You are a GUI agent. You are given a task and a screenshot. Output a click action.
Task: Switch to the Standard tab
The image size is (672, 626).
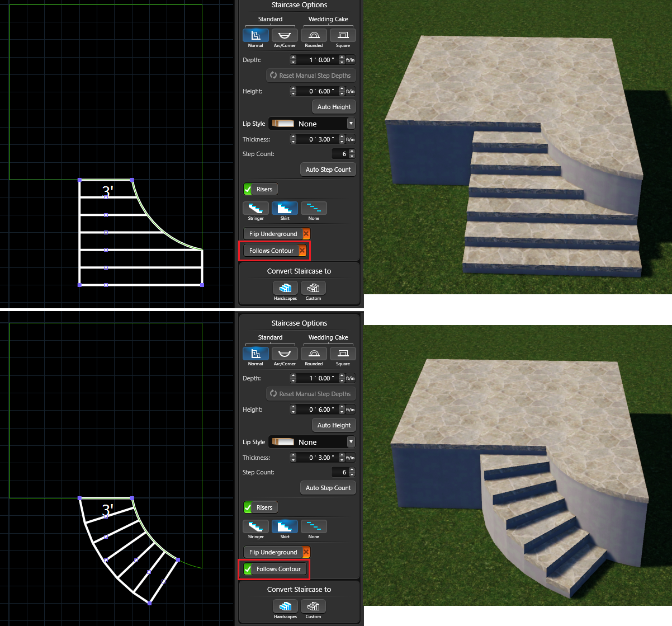coord(270,18)
